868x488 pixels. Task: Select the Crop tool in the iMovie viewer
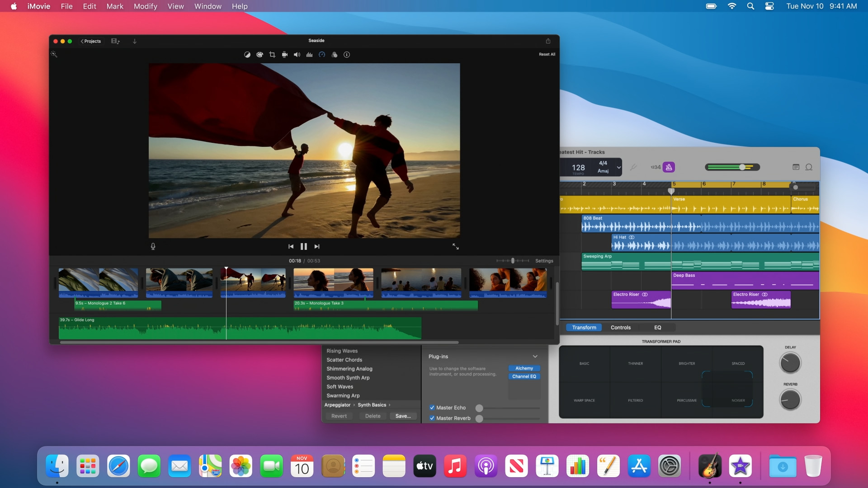(x=272, y=55)
